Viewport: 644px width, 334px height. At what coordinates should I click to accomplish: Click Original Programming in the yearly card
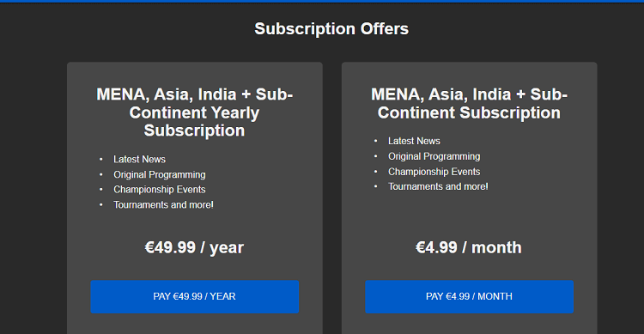coord(160,174)
